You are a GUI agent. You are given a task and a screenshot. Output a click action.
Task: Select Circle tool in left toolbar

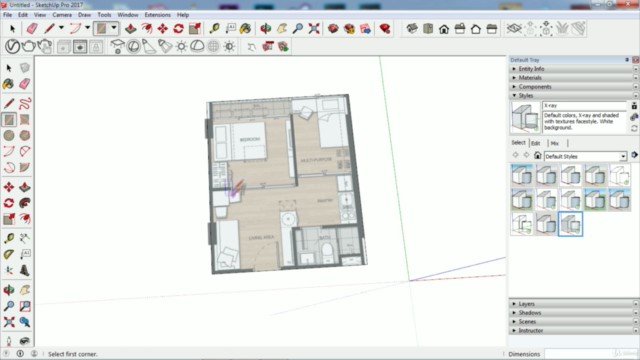click(9, 135)
